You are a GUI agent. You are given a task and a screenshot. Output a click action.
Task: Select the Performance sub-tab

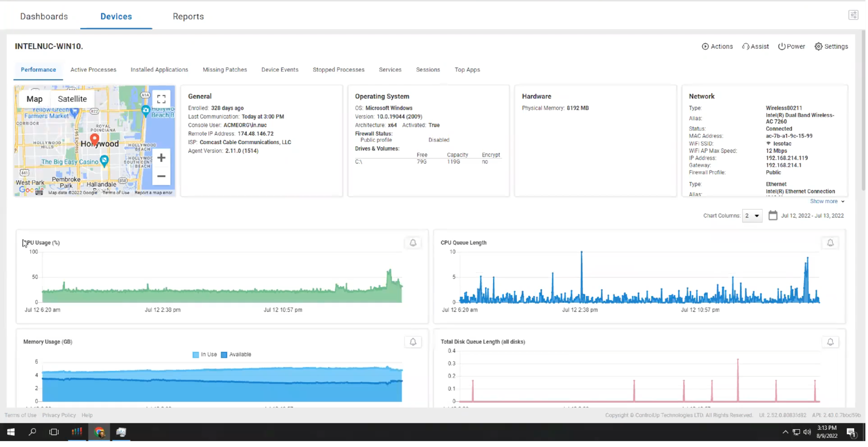(38, 70)
